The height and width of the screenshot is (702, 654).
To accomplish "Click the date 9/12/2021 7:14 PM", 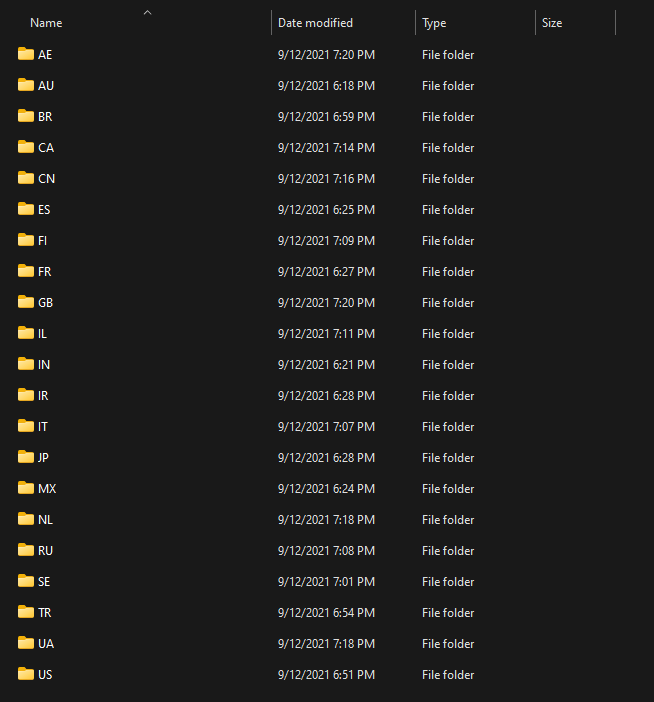I will [x=326, y=147].
